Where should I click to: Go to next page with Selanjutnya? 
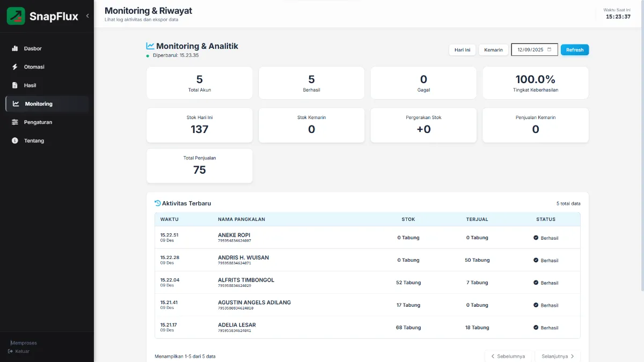(x=558, y=356)
